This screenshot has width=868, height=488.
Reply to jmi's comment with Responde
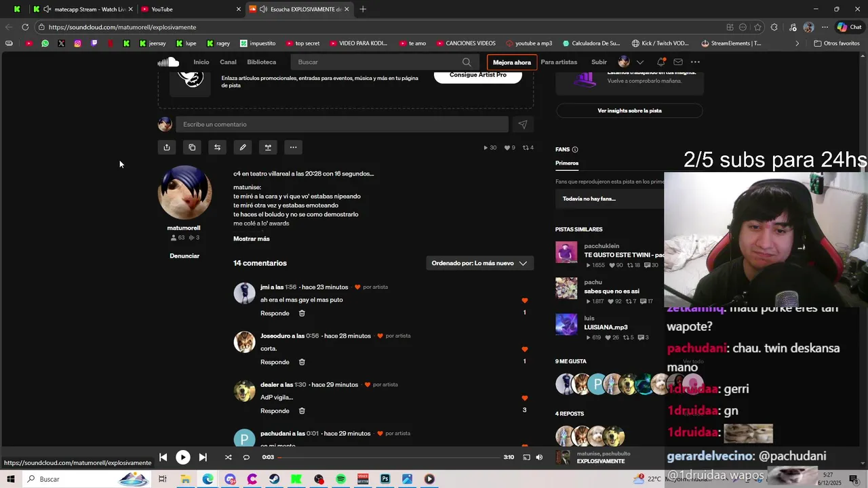(x=275, y=313)
